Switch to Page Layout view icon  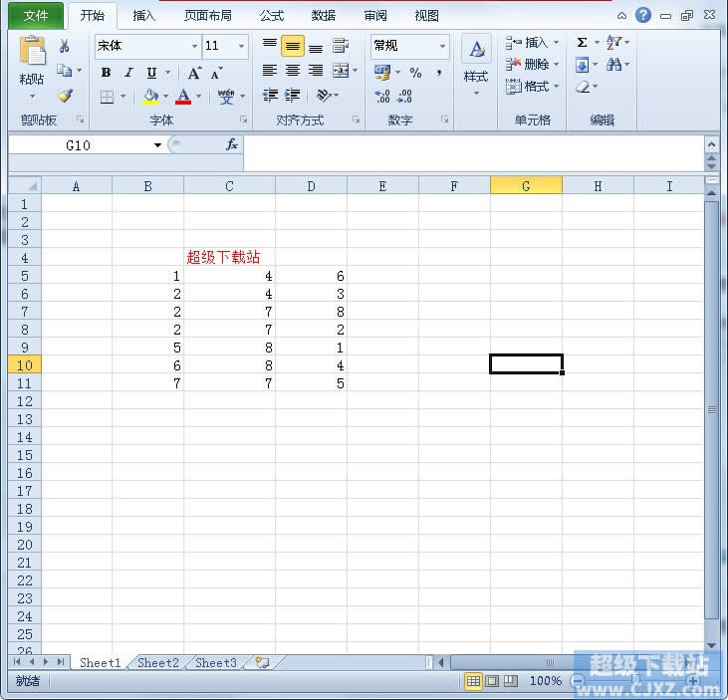click(x=492, y=681)
